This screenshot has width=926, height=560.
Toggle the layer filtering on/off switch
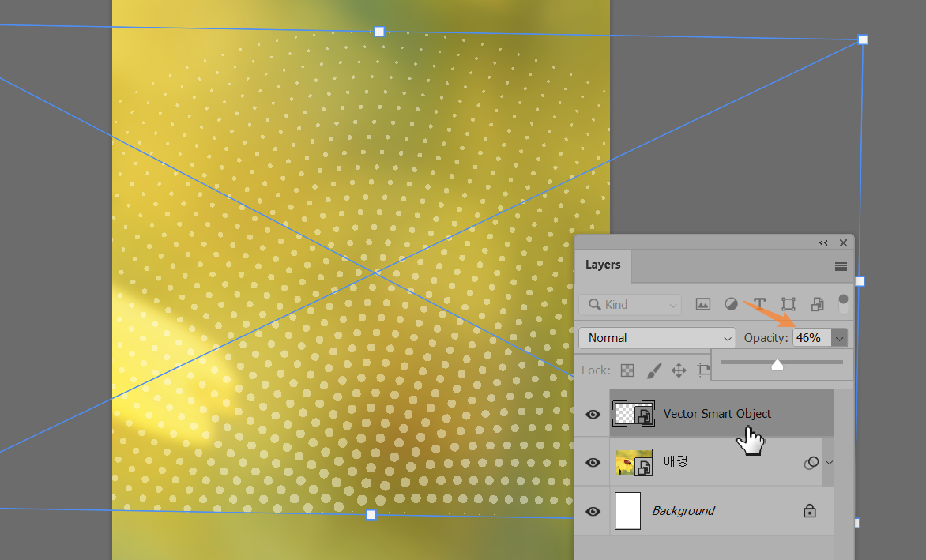coord(843,304)
